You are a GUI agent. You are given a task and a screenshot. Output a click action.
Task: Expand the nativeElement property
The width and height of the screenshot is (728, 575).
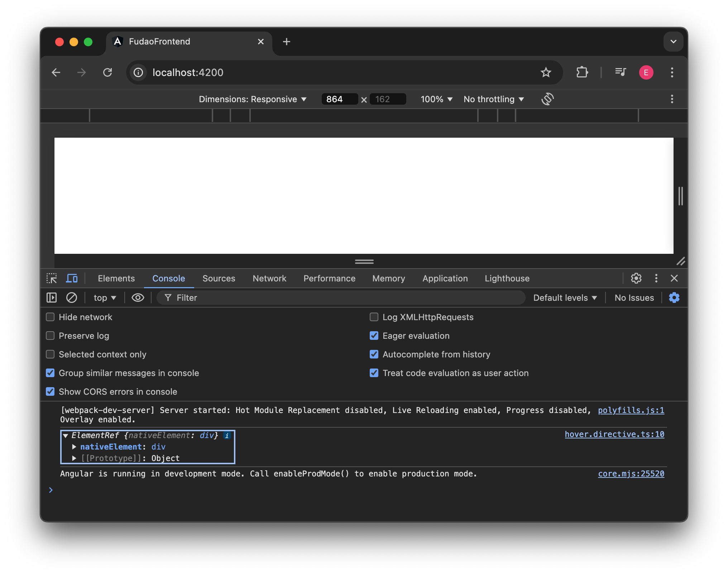[74, 447]
